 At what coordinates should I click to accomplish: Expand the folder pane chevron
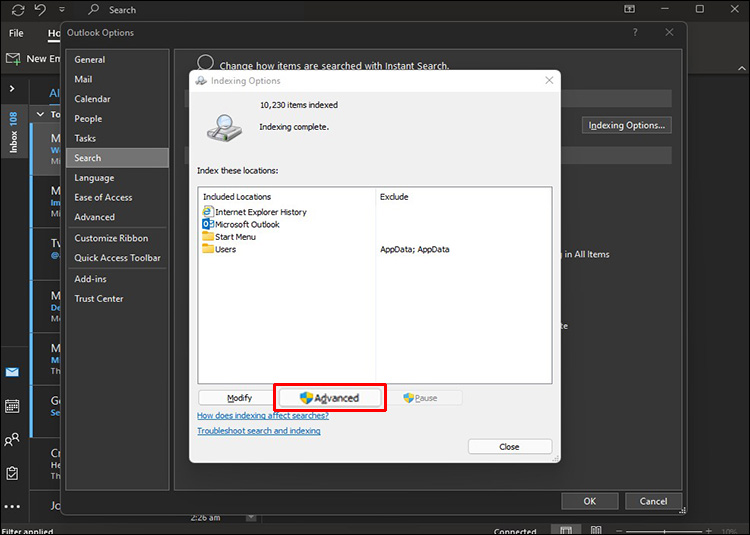click(x=12, y=88)
